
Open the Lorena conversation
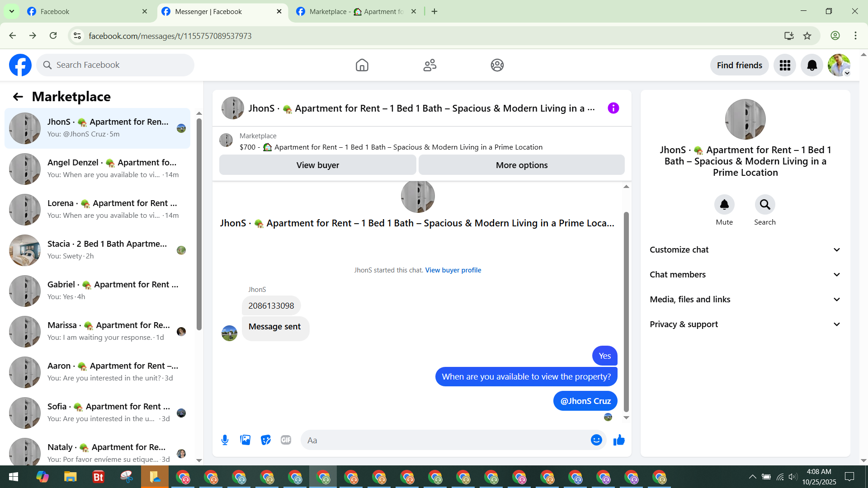click(97, 210)
